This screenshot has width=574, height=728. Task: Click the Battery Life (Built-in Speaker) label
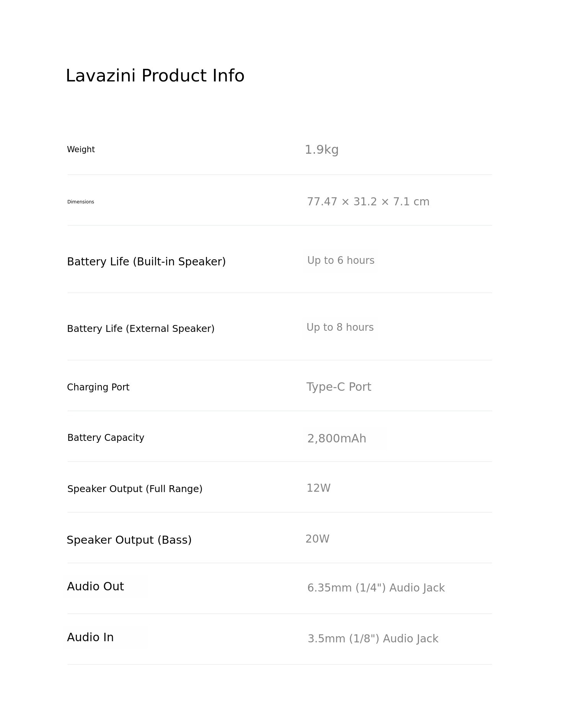(x=146, y=262)
